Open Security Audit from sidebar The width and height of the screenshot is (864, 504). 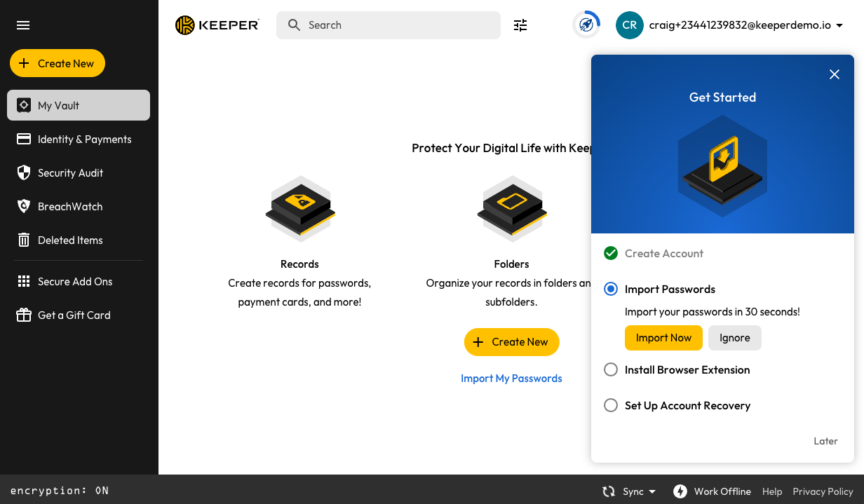click(70, 172)
